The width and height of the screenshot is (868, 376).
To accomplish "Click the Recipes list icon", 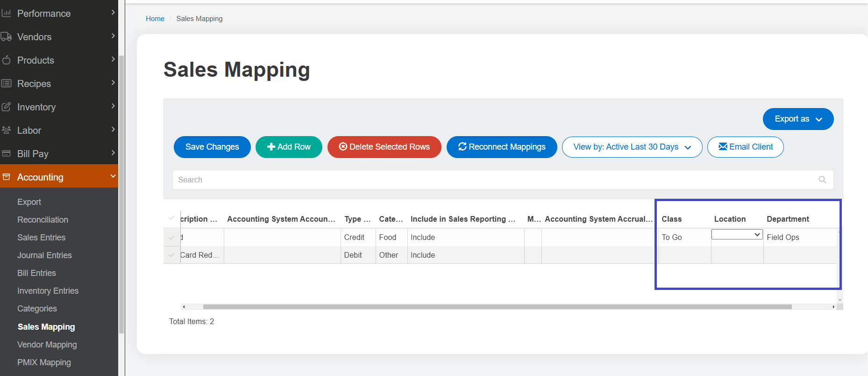I will [6, 84].
